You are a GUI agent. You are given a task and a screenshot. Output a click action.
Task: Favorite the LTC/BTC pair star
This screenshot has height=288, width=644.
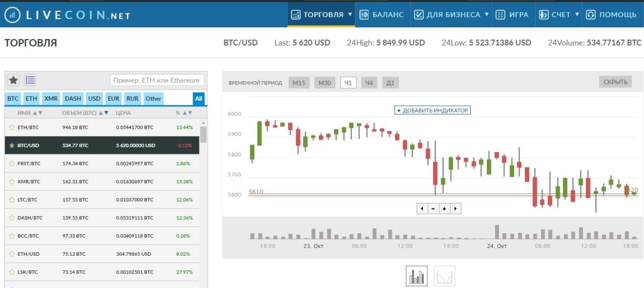(11, 199)
